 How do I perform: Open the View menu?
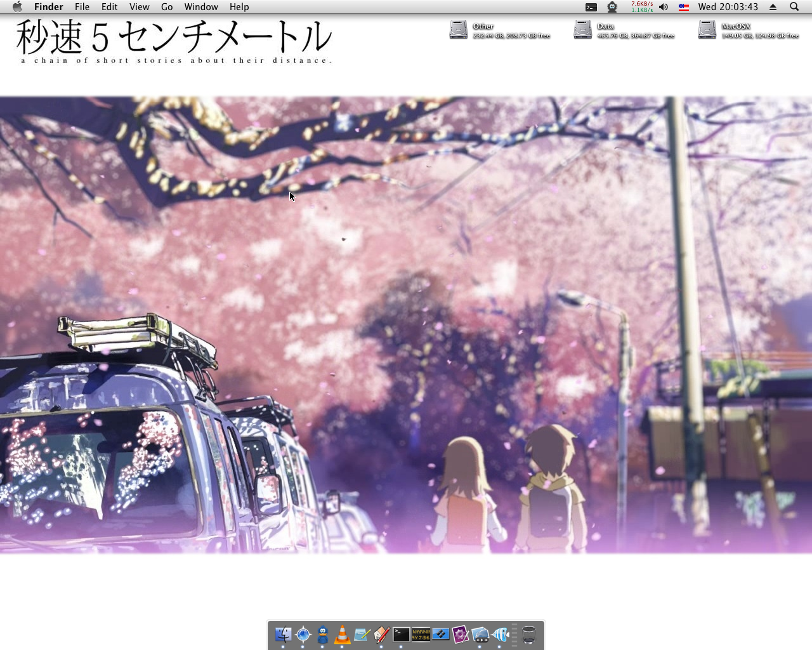pyautogui.click(x=139, y=7)
